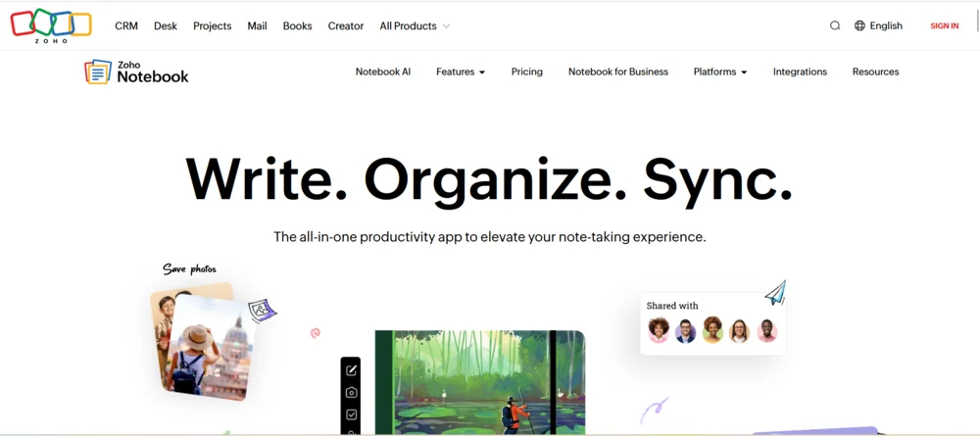This screenshot has height=436, width=980.
Task: Open Notebook for Business page
Action: pos(618,72)
